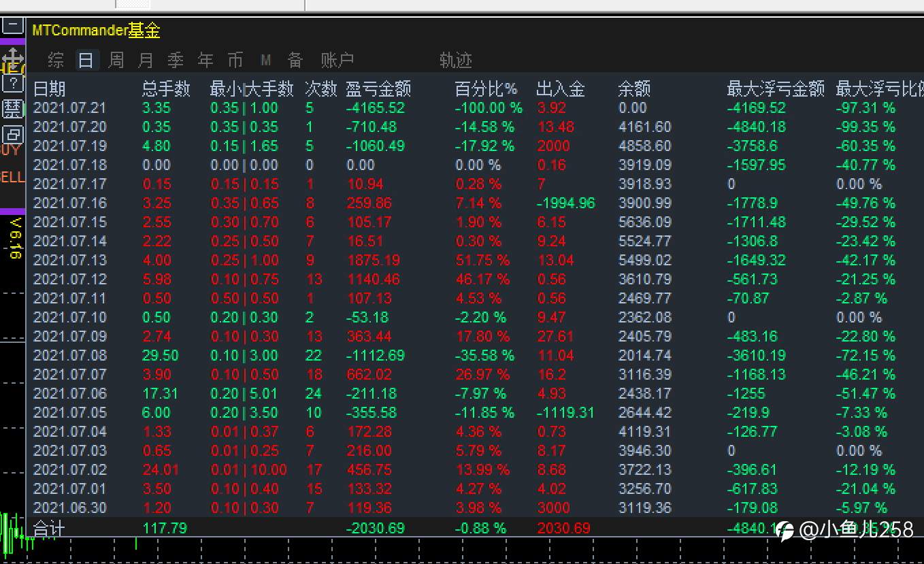Viewport: 924px width, 564px height.
Task: Click balance value 4161.60
Action: click(645, 127)
